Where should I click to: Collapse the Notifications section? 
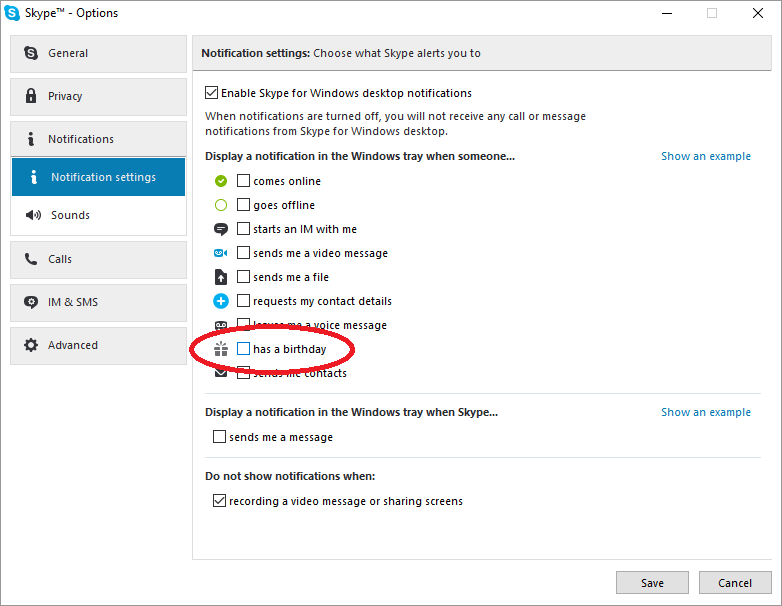(x=98, y=139)
